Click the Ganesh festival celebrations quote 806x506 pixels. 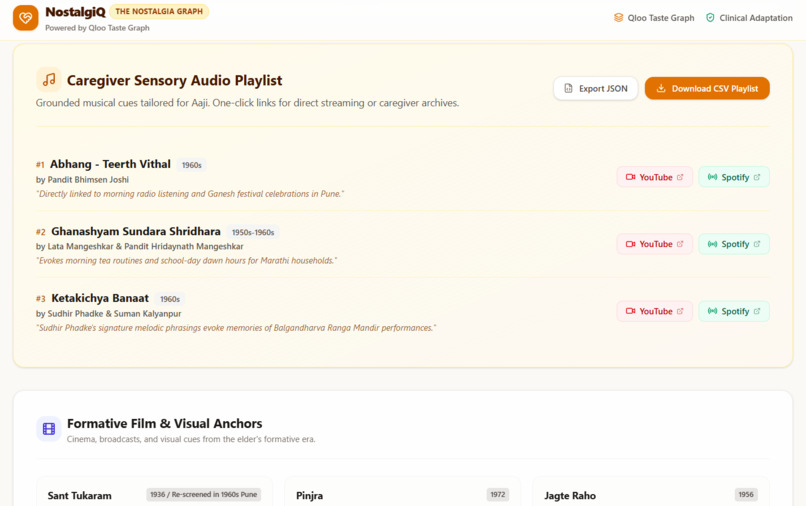click(x=190, y=194)
